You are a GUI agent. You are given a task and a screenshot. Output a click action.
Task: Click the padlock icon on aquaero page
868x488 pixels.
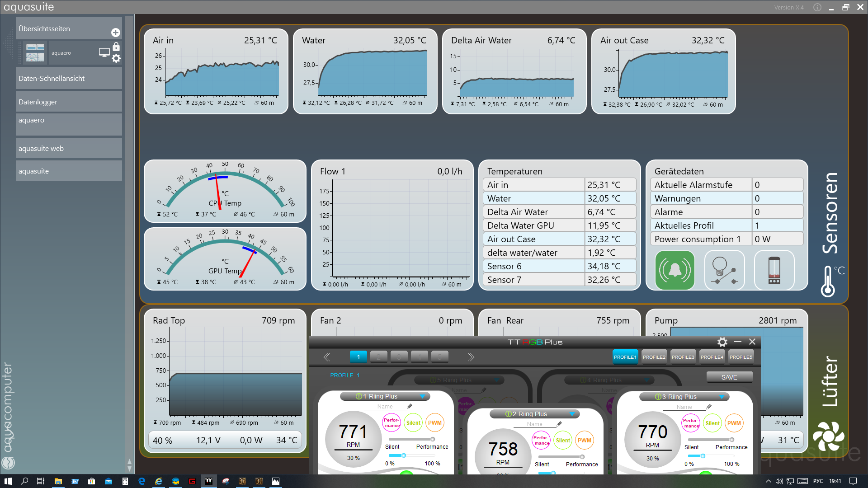[x=116, y=47]
